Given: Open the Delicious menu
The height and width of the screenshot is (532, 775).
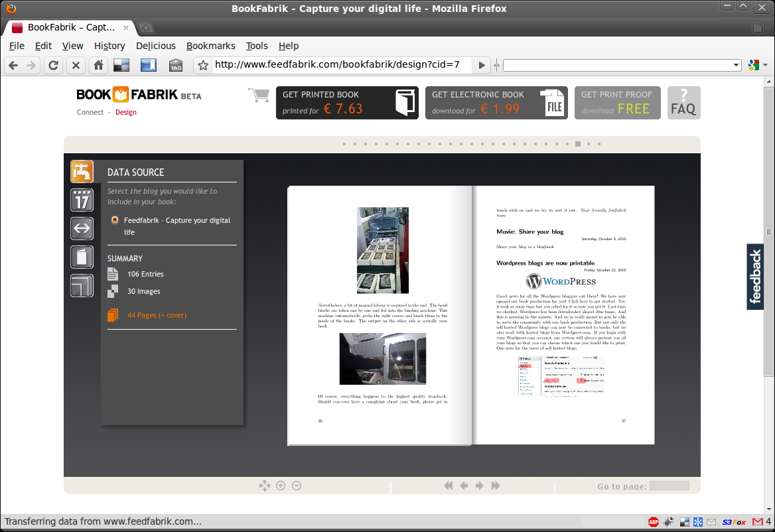Looking at the screenshot, I should click(x=156, y=46).
